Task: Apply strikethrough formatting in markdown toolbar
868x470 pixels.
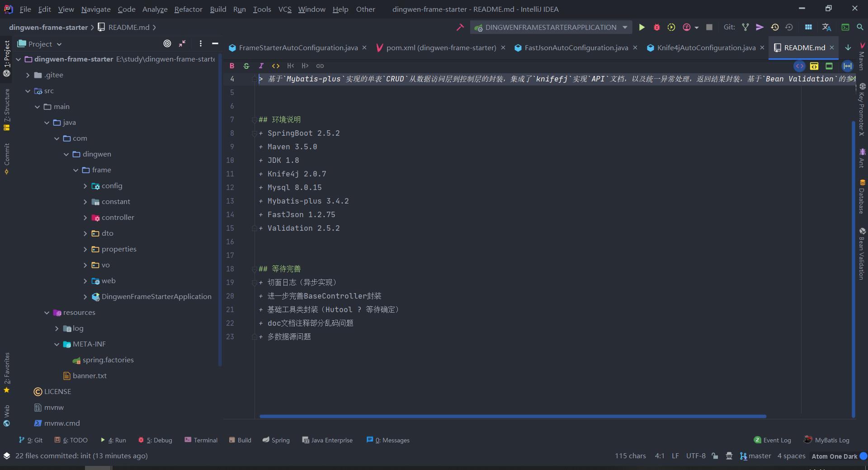Action: (x=246, y=66)
